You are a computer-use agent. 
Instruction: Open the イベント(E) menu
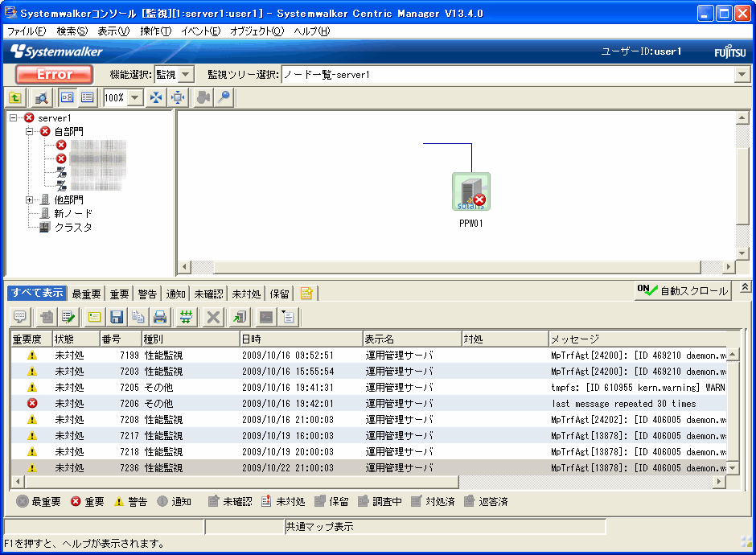pos(201,31)
